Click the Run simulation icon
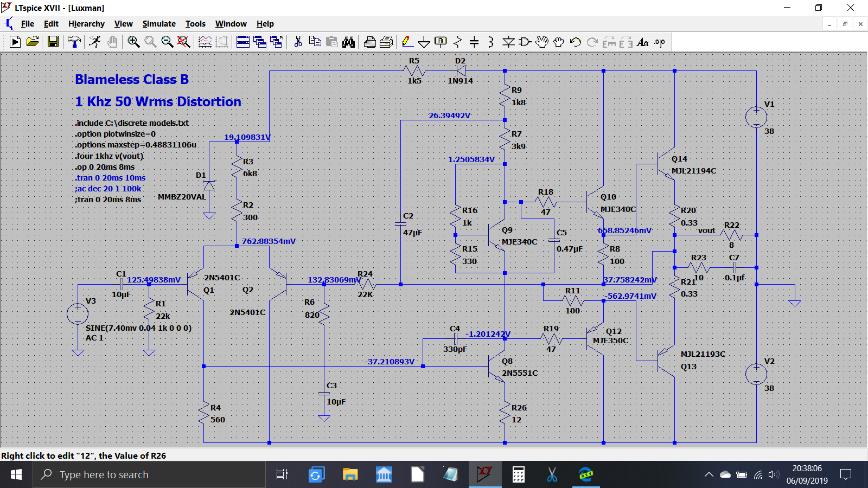868x488 pixels. pos(15,42)
